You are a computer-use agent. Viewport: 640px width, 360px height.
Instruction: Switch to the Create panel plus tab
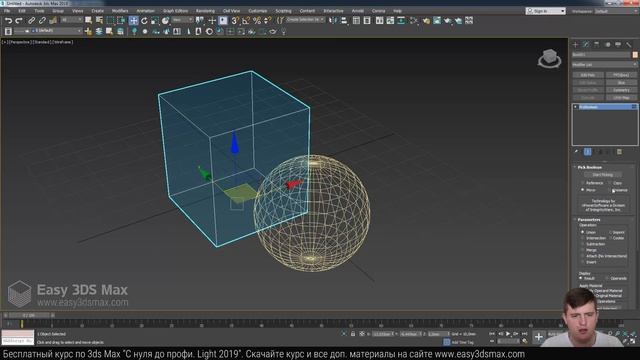tap(576, 44)
